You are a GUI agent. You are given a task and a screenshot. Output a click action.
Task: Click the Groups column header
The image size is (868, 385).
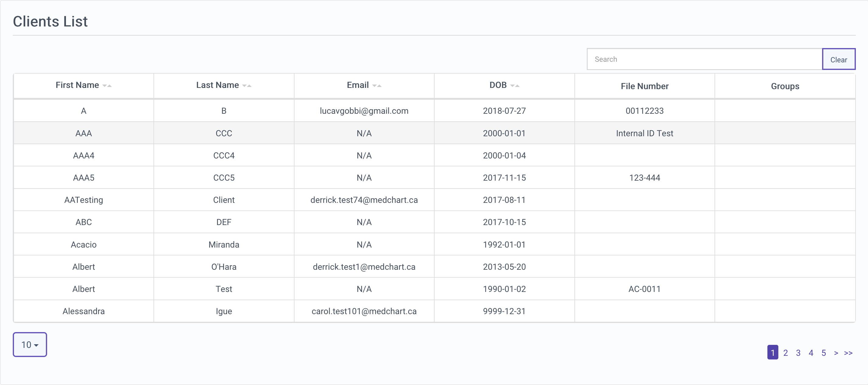tap(785, 86)
